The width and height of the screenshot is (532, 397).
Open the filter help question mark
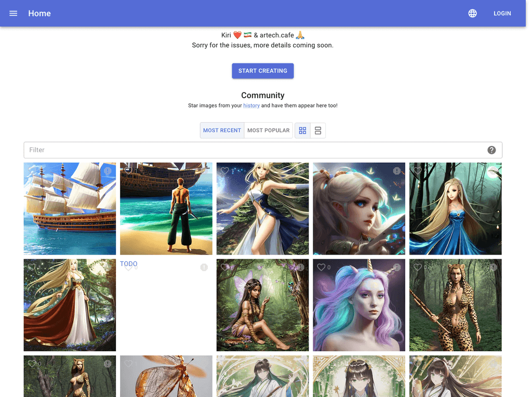491,150
